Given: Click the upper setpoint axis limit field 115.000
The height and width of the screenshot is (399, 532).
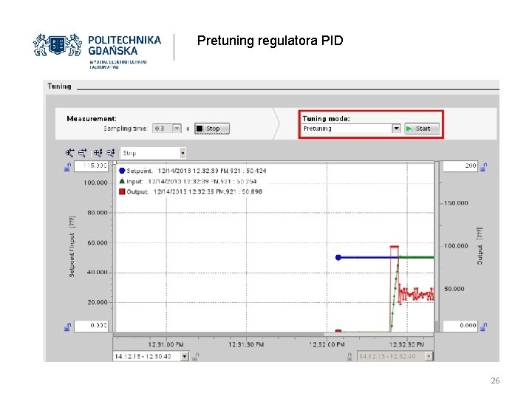Looking at the screenshot, I should [92, 166].
